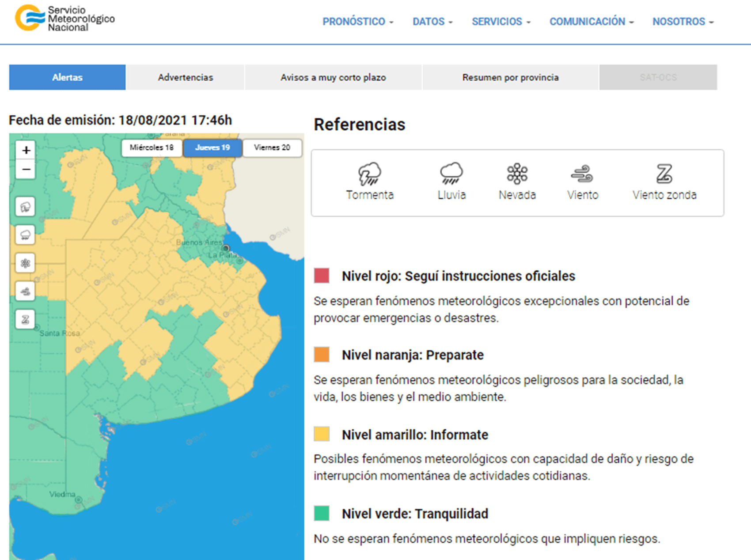751x560 pixels.
Task: Select the Viernes 20 day button
Action: coord(271,148)
